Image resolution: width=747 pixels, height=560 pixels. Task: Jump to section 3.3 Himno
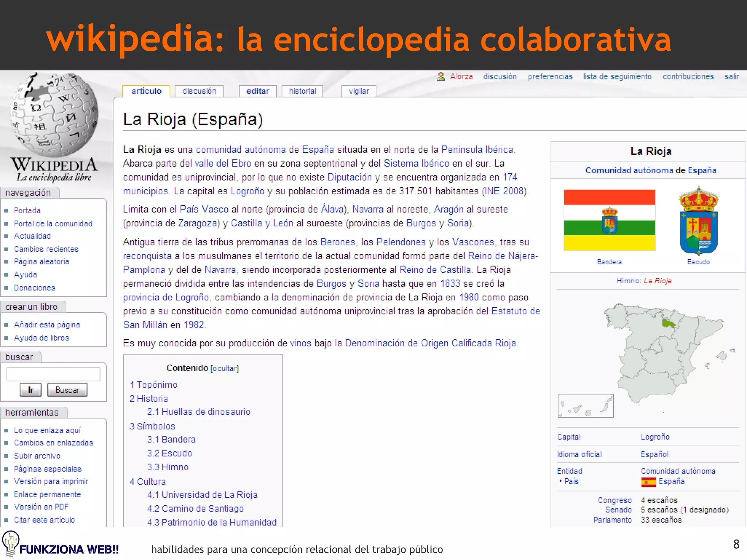168,467
